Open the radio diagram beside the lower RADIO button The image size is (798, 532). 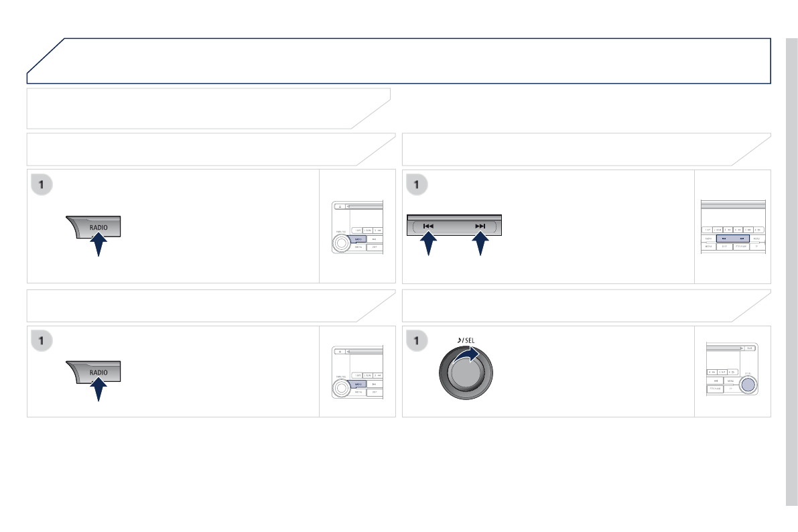[x=358, y=372]
